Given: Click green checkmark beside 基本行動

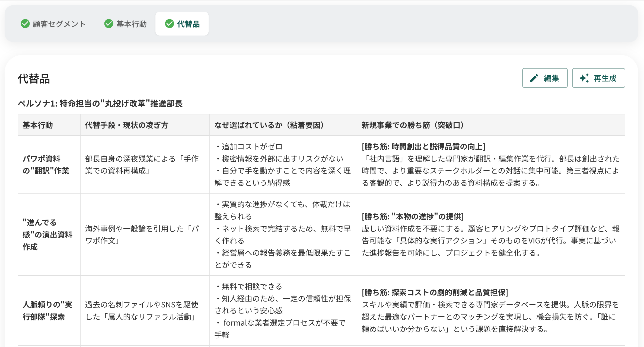Looking at the screenshot, I should pyautogui.click(x=109, y=24).
